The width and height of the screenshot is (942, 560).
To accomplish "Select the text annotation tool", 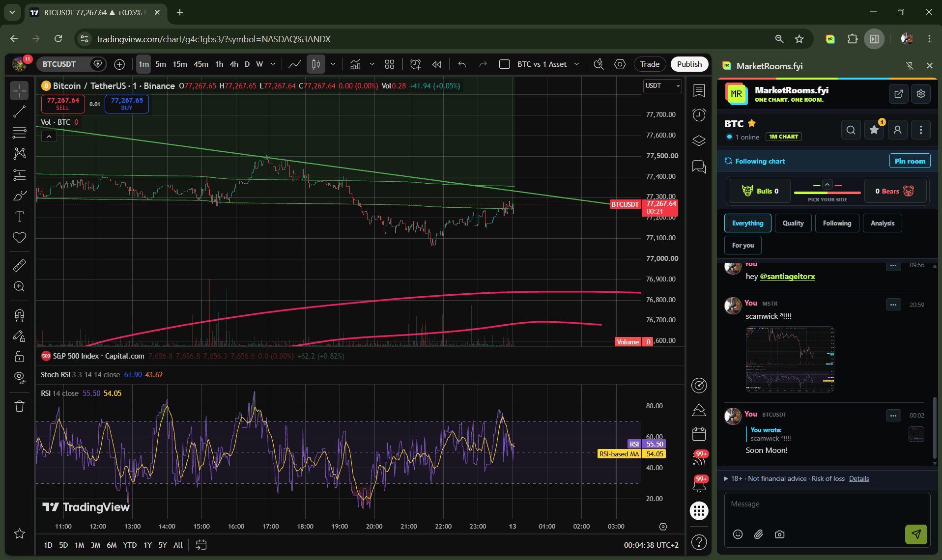I will (x=19, y=217).
